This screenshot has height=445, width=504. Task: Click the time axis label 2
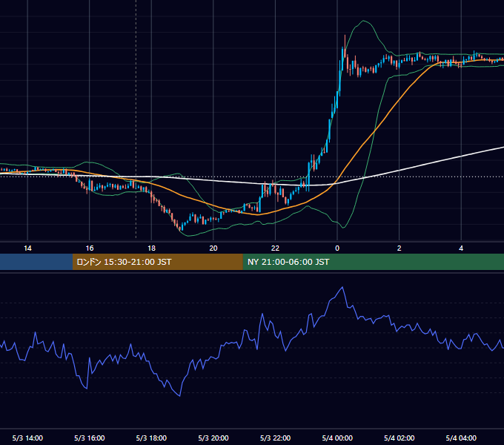(x=399, y=248)
